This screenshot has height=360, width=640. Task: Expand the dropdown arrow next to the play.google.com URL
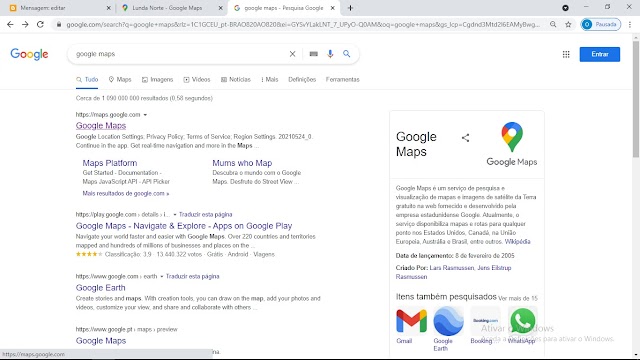pos(175,215)
